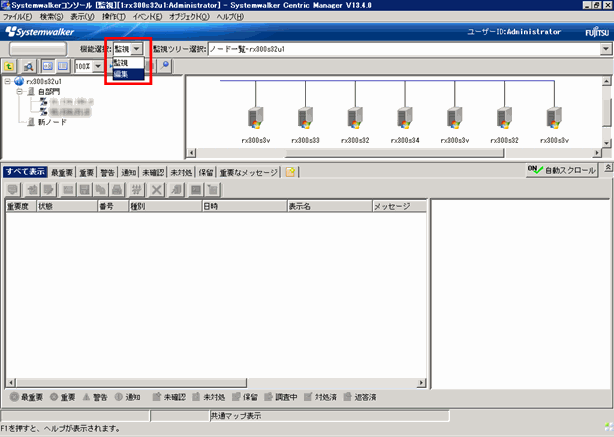Choose 編集 from the function dropdown list
Viewport: 614px width, 437px height.
(128, 74)
